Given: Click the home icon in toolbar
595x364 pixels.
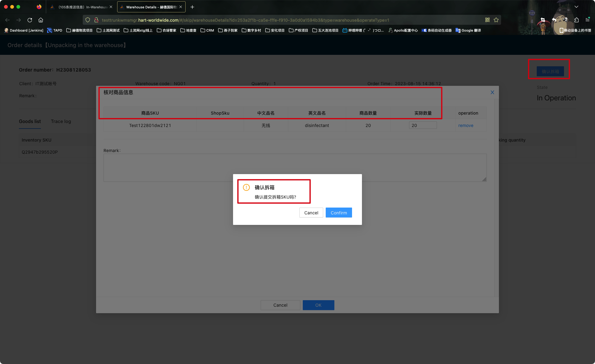Looking at the screenshot, I should [41, 20].
